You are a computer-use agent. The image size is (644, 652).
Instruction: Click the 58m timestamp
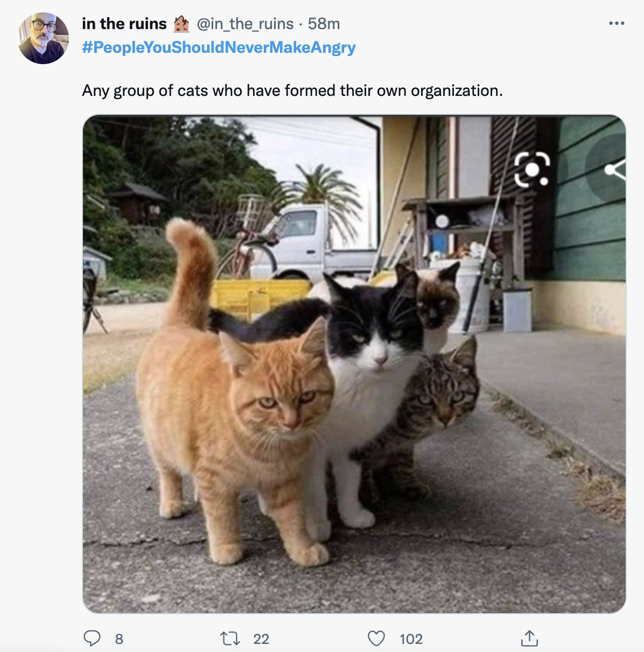(x=324, y=24)
